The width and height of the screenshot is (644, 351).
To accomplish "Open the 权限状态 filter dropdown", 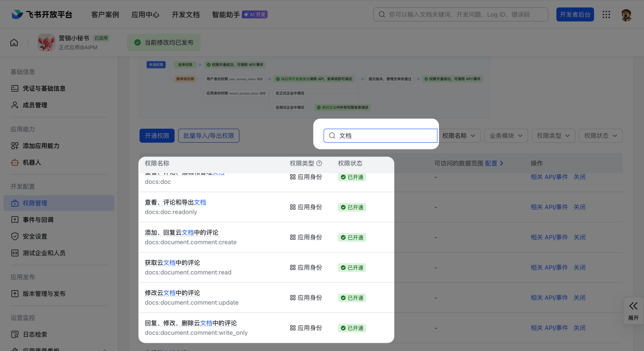I will coord(600,135).
